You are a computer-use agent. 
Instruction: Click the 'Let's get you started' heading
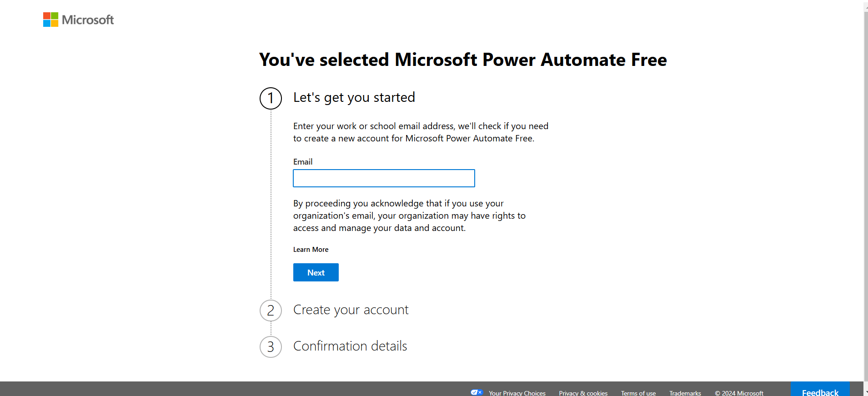(354, 97)
